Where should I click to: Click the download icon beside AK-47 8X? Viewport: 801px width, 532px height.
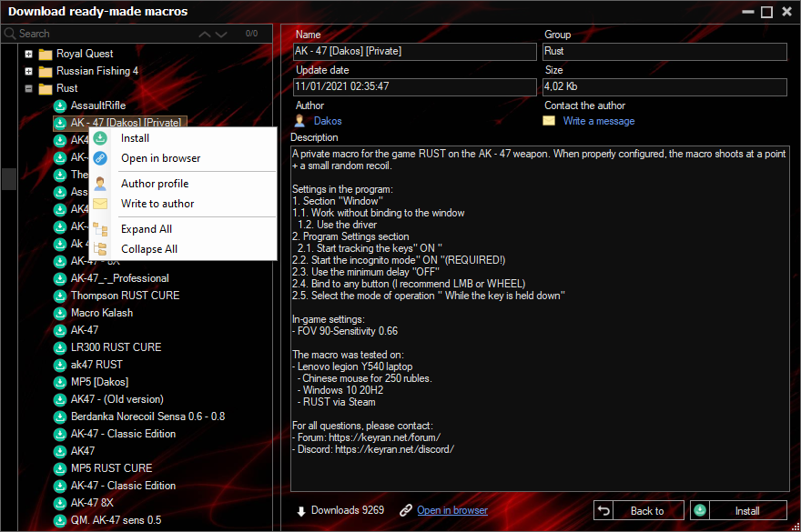point(60,503)
